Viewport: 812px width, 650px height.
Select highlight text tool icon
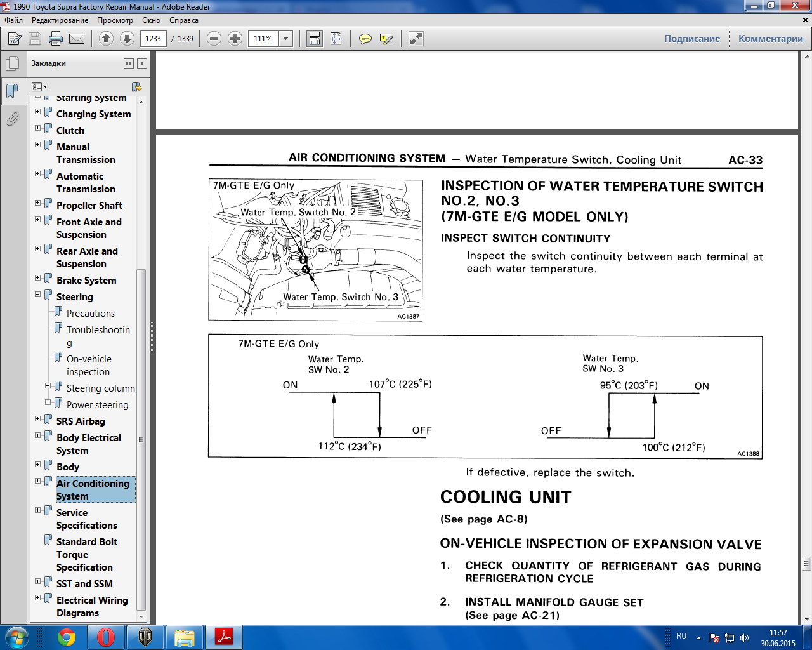[x=386, y=39]
